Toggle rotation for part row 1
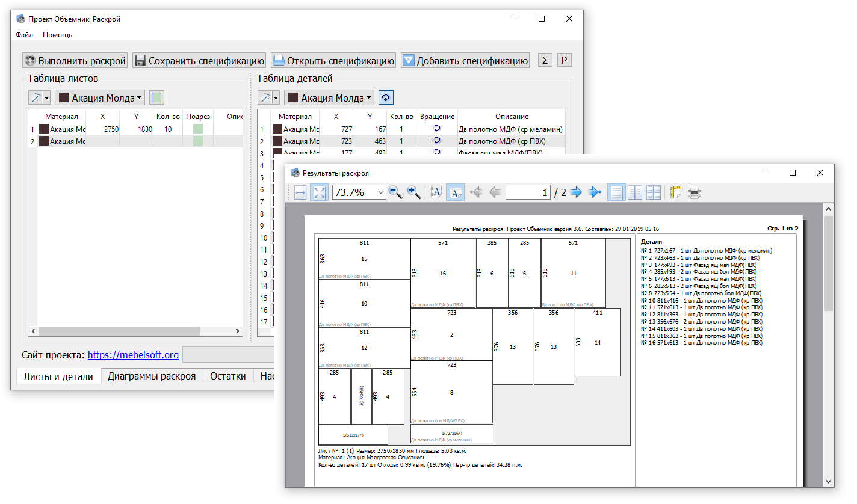Image resolution: width=857 pixels, height=504 pixels. [x=437, y=129]
